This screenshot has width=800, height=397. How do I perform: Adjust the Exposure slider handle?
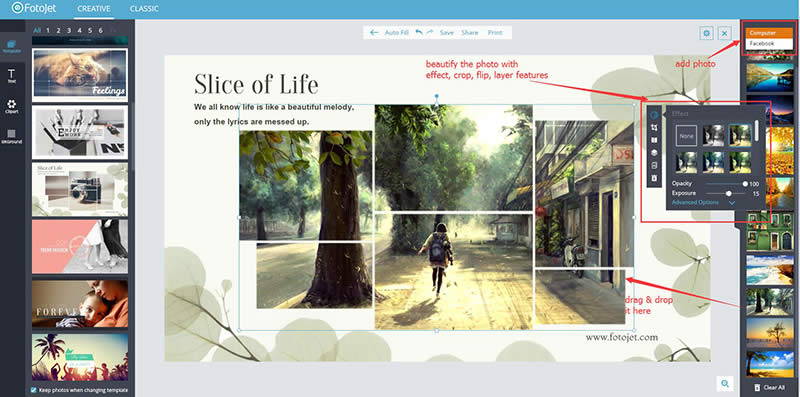pyautogui.click(x=729, y=193)
